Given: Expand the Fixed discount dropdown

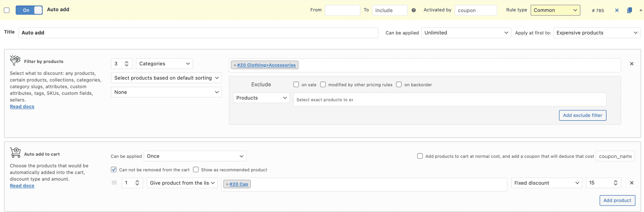Looking at the screenshot, I should (546, 183).
